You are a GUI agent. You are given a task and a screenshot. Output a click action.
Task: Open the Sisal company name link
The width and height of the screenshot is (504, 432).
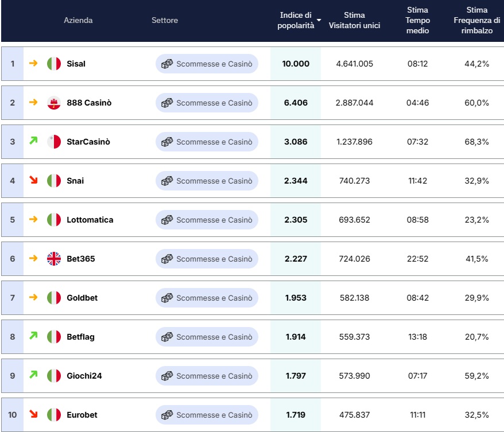tap(76, 64)
